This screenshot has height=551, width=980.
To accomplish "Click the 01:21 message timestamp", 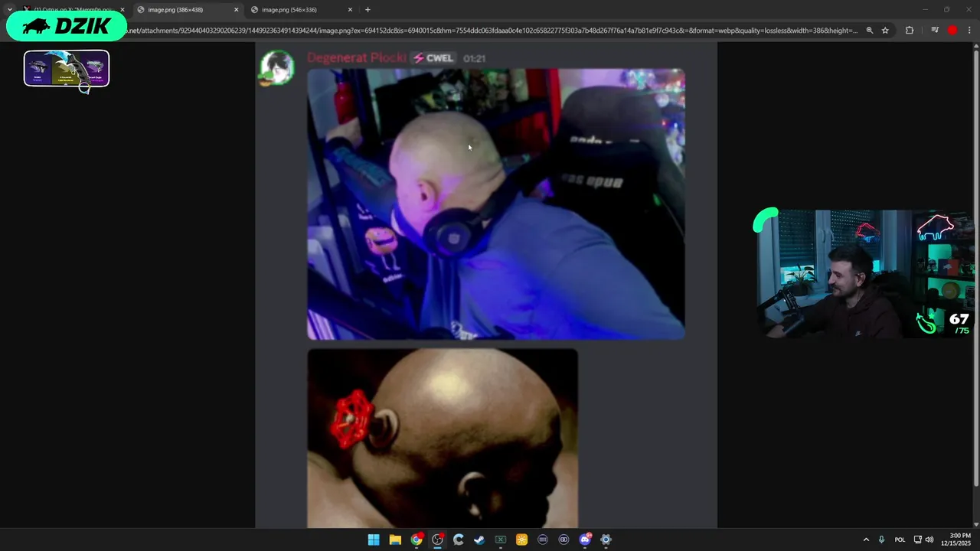I will (474, 59).
